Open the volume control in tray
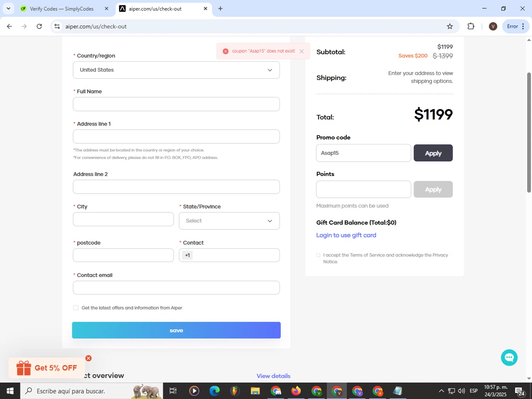Image resolution: width=532 pixels, height=399 pixels. point(461,391)
